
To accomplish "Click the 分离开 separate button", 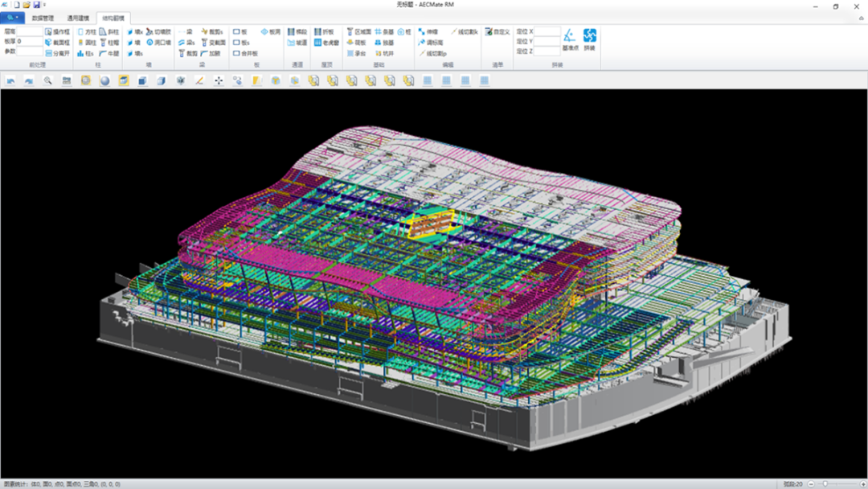I will pos(57,53).
